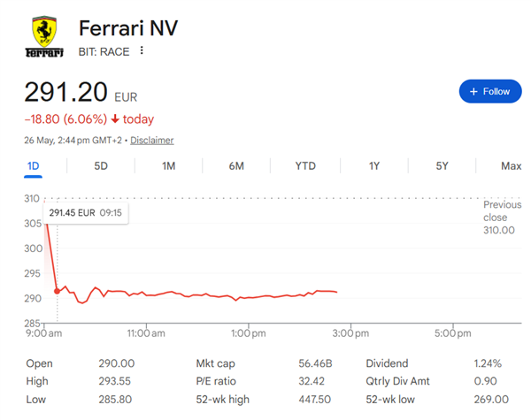Click the Ferrari NV company title
531x420 pixels.
click(x=128, y=27)
